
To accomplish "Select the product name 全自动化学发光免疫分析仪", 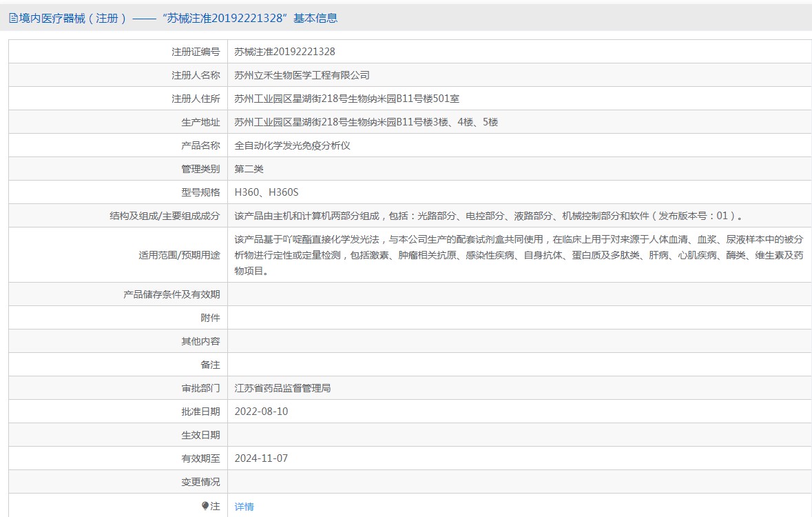I will (292, 145).
